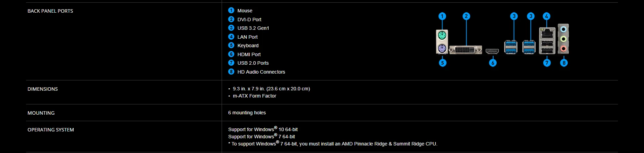
Task: Click the number 4 LAN Port badge
Action: pyautogui.click(x=231, y=37)
